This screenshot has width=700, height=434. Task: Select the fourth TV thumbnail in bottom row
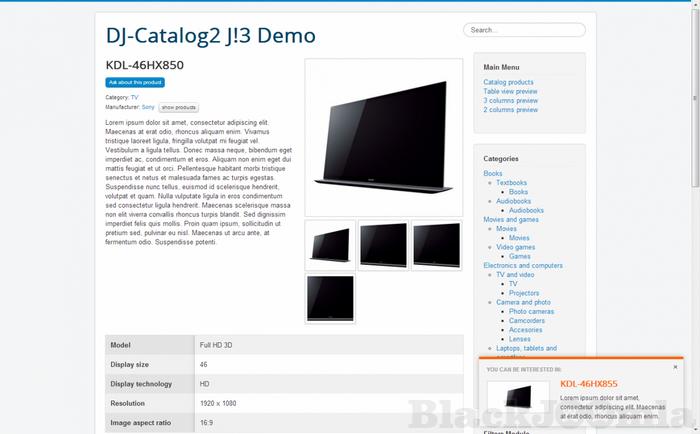[x=330, y=298]
